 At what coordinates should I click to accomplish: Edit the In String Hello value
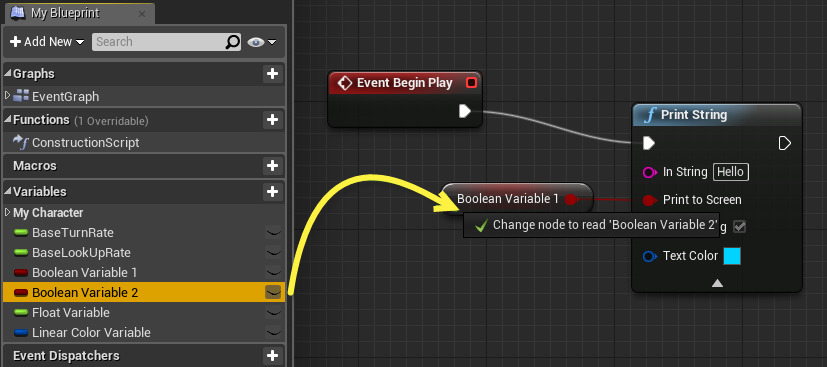pos(730,172)
